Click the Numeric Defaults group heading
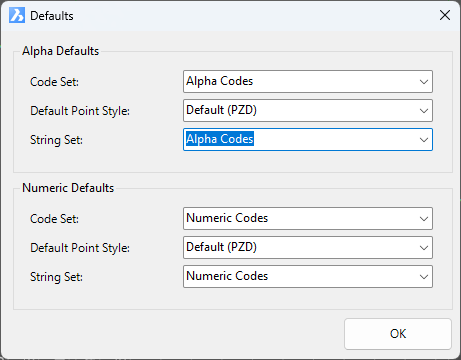This screenshot has width=461, height=360. click(x=68, y=188)
